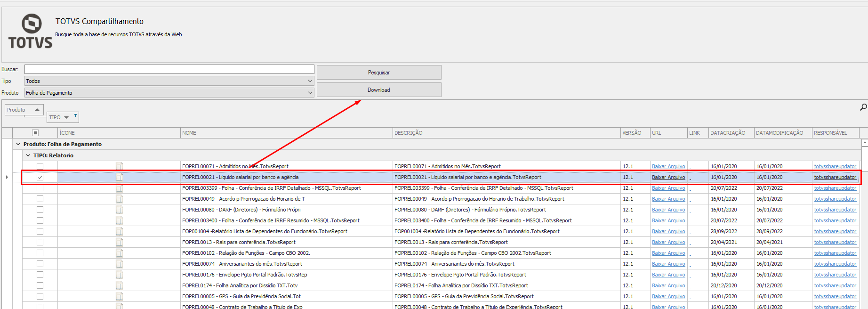Toggle the select-all checkbox in header

tap(35, 133)
